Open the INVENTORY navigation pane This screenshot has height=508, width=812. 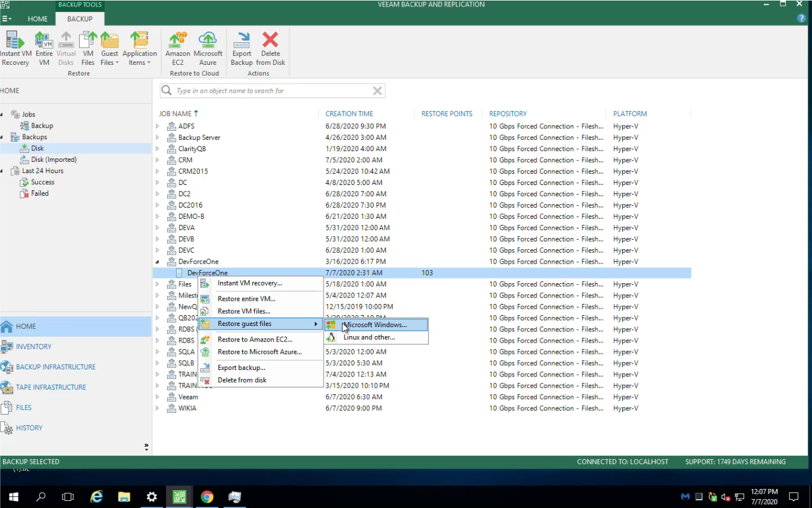[76, 347]
